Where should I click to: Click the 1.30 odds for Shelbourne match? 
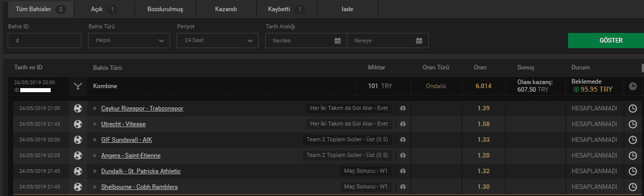(484, 187)
